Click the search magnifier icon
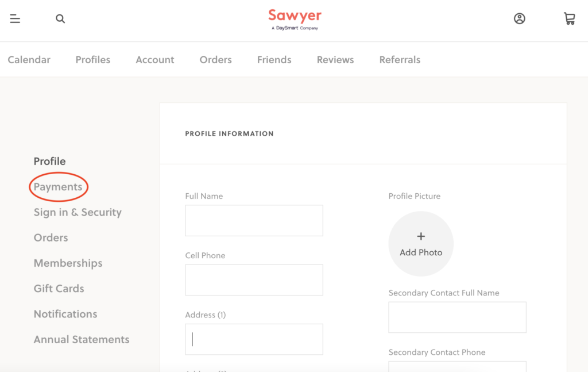Screen dimensions: 588x372 coord(60,19)
